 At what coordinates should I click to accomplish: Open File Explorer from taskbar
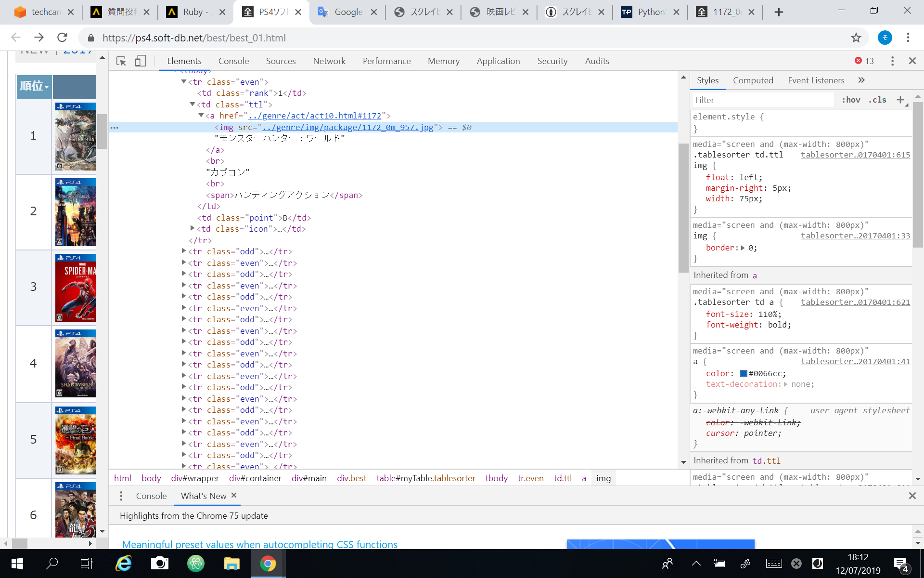(x=231, y=563)
